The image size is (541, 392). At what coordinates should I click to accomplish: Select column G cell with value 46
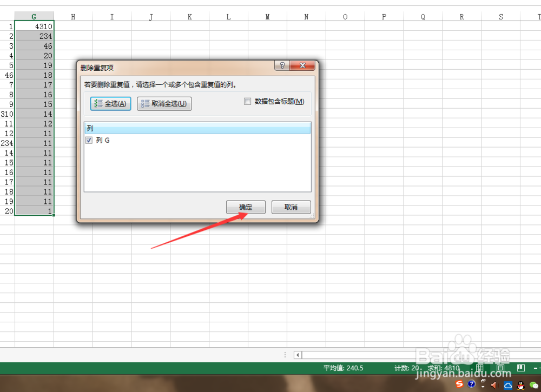tap(34, 45)
